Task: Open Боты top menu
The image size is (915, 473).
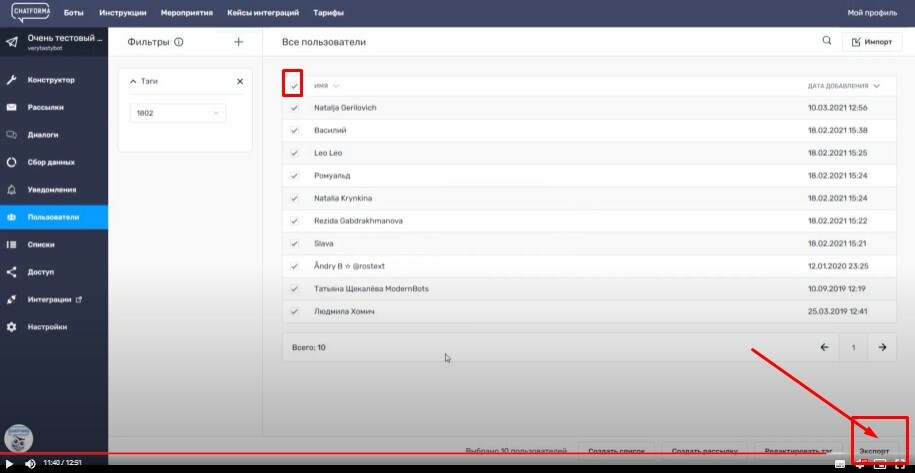Action: point(74,13)
